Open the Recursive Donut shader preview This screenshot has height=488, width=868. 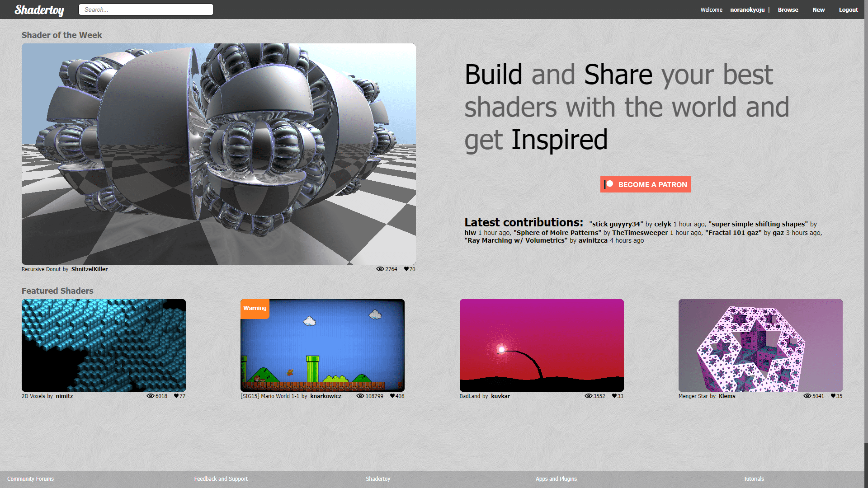[219, 154]
